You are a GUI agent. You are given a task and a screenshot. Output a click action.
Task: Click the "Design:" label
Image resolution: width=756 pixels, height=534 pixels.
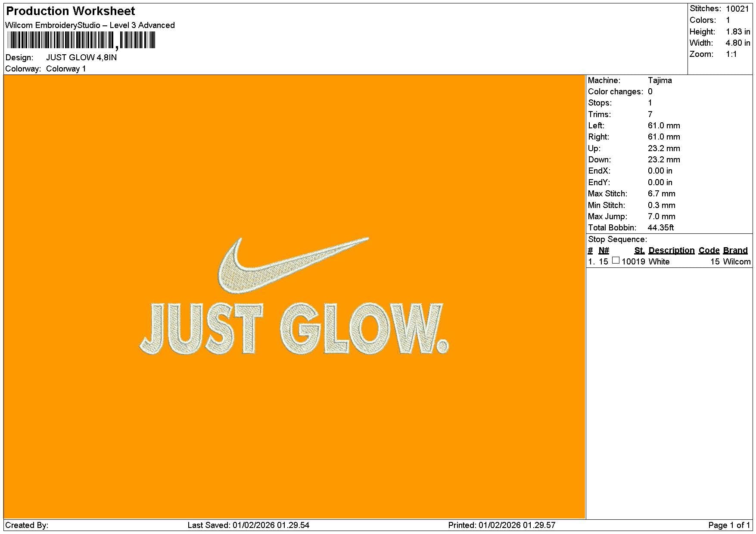pyautogui.click(x=19, y=58)
